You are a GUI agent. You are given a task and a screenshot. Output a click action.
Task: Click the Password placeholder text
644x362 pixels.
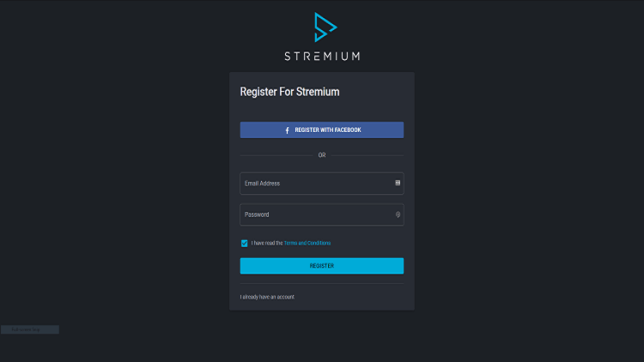pos(257,214)
